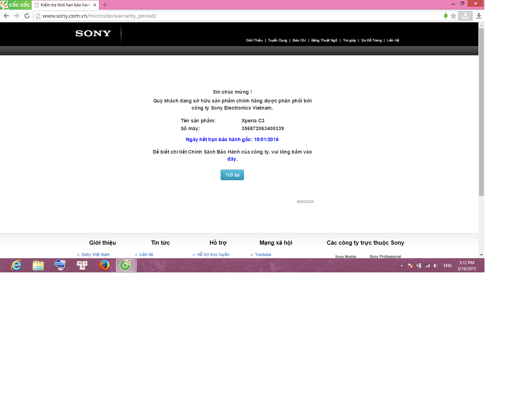This screenshot has width=532, height=399.
Task: Open Sony Việt Nam footer link
Action: pos(95,255)
